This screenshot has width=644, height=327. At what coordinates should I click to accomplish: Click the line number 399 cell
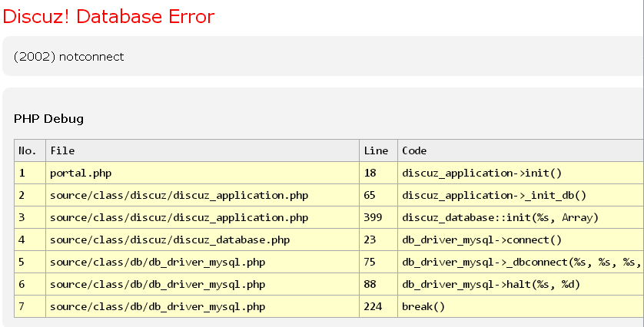point(378,217)
